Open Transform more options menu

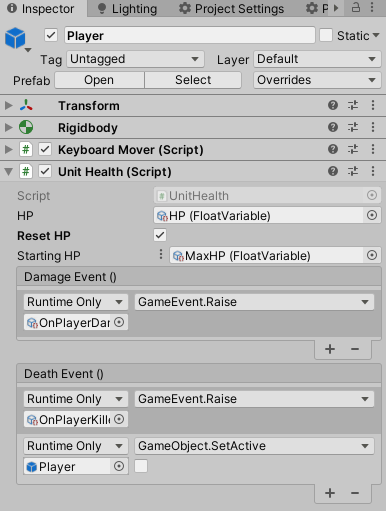(373, 105)
